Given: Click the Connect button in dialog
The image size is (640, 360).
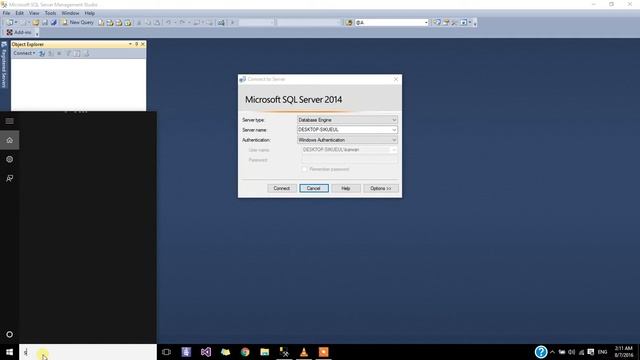Looking at the screenshot, I should click(282, 188).
